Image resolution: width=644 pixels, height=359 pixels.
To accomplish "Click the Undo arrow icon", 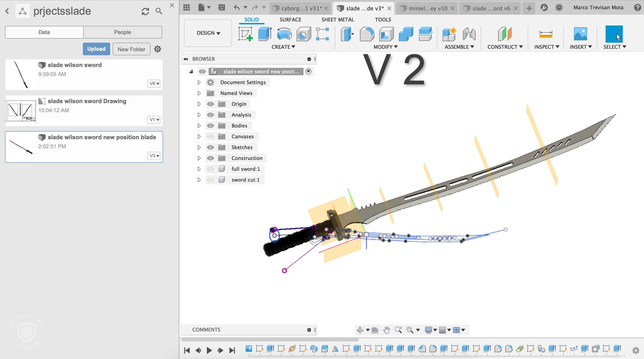I will [x=236, y=7].
